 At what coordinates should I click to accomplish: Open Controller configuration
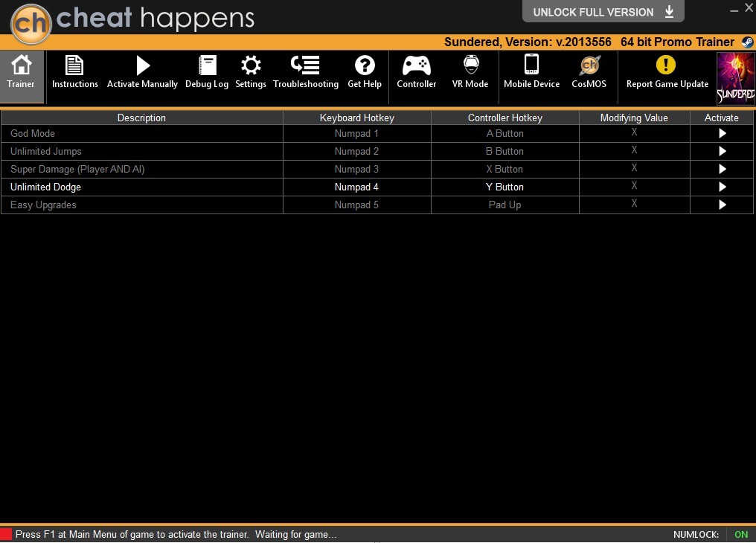pyautogui.click(x=417, y=72)
